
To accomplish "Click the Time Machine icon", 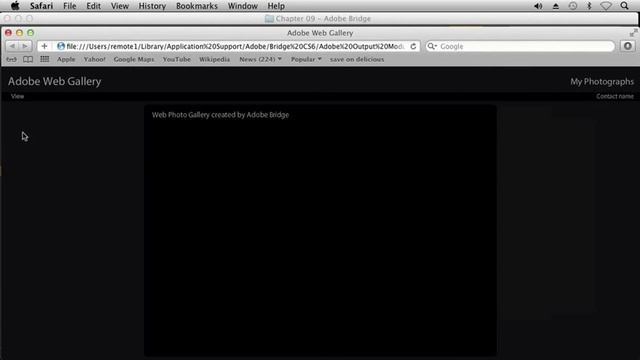I will (573, 6).
